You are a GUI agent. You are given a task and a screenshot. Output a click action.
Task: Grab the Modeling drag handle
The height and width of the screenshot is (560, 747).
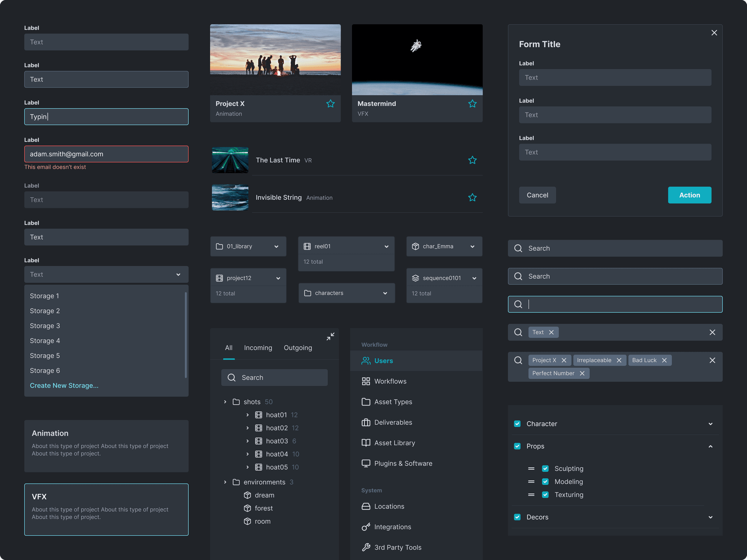coord(531,482)
